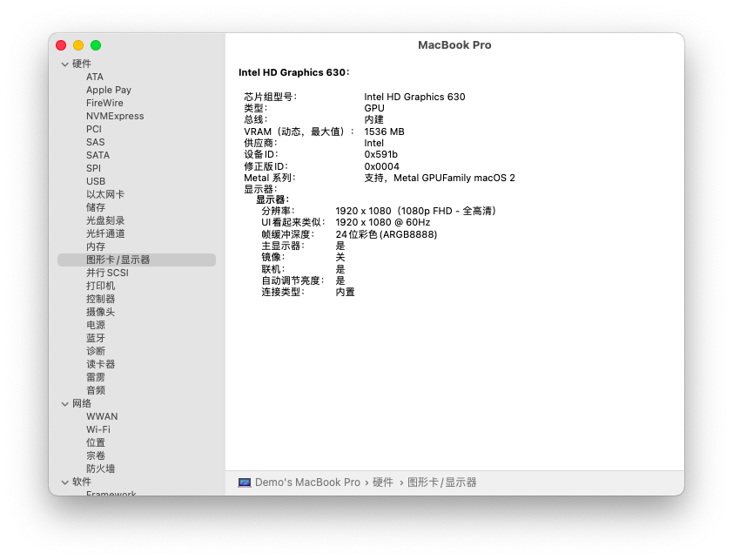Collapse the 网络 section chevron
This screenshot has height=560, width=733.
click(65, 404)
